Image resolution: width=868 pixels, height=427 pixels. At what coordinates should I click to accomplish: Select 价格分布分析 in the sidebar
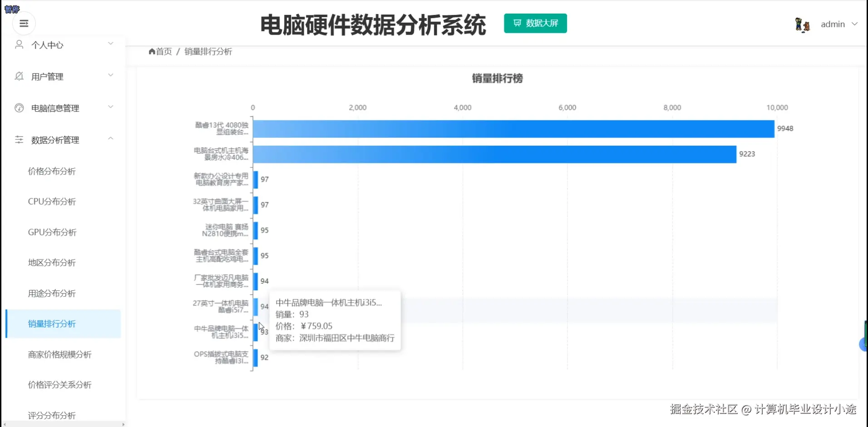point(51,172)
